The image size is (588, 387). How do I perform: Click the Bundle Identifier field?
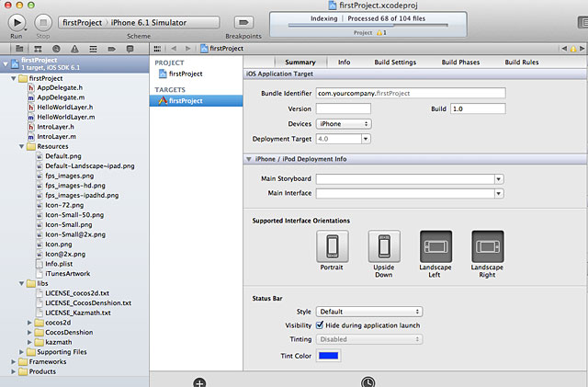[411, 93]
